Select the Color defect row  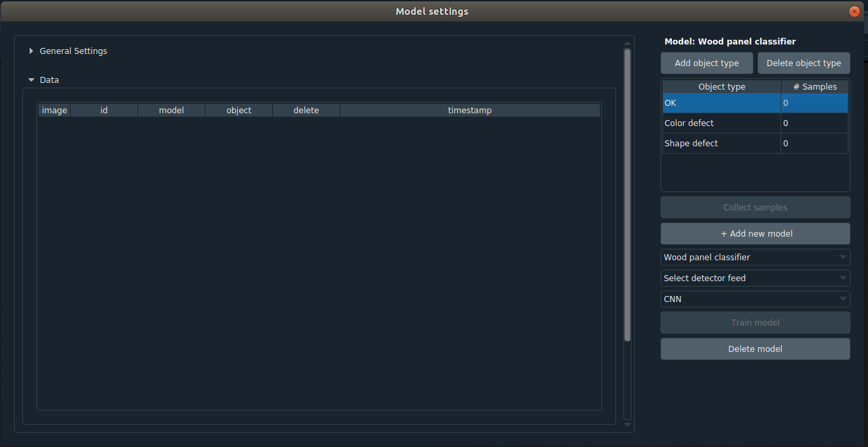pyautogui.click(x=755, y=123)
